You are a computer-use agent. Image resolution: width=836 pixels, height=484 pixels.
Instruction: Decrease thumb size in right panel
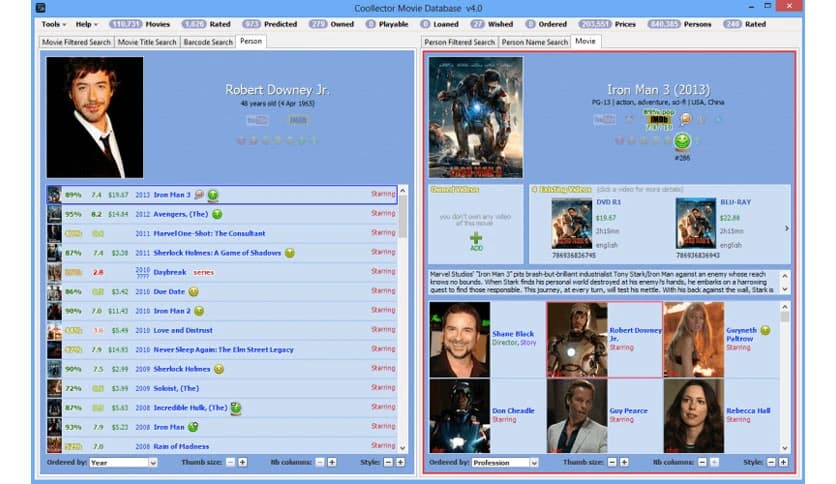(x=612, y=462)
